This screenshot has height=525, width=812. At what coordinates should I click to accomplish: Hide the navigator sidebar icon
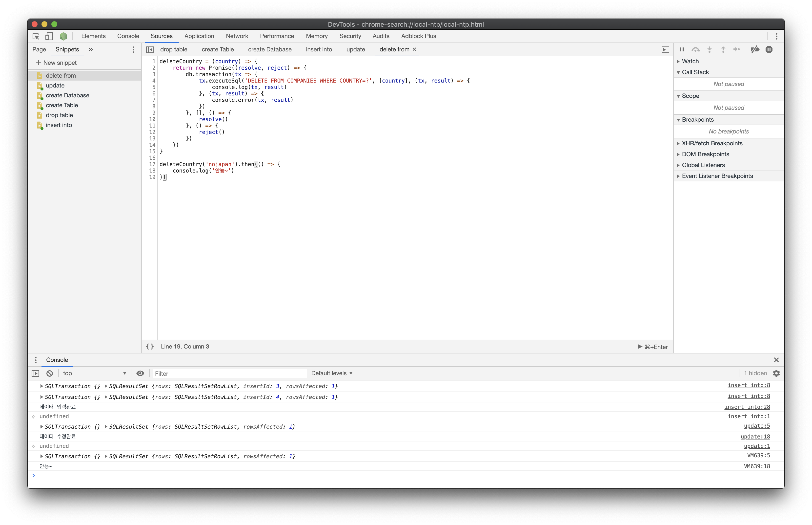[150, 50]
